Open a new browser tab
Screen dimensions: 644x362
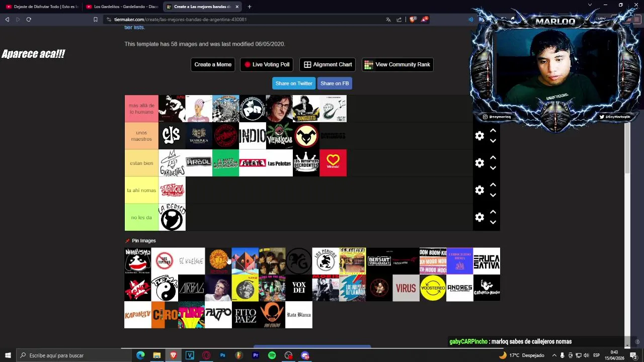coord(250,7)
